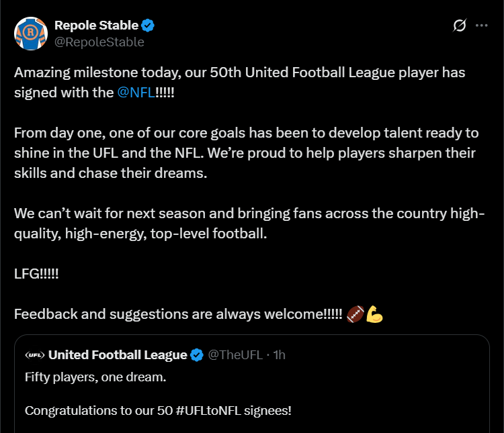Click the UFL logo in the quoted post
This screenshot has height=433, width=504.
click(x=34, y=355)
